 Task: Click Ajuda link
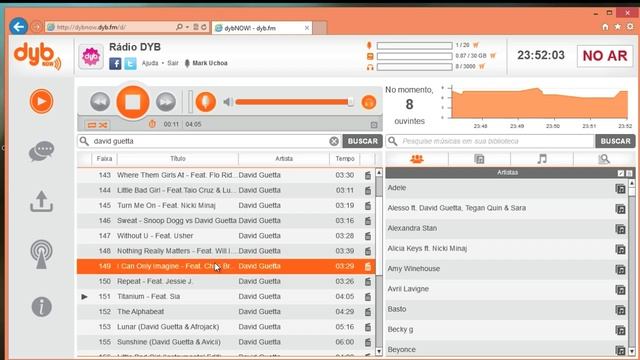(x=150, y=63)
